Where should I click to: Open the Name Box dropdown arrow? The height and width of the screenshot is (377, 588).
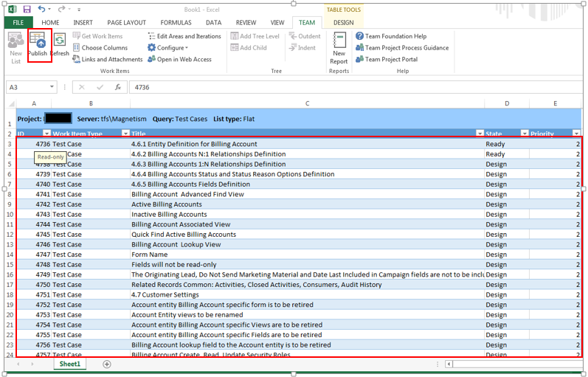coord(52,87)
